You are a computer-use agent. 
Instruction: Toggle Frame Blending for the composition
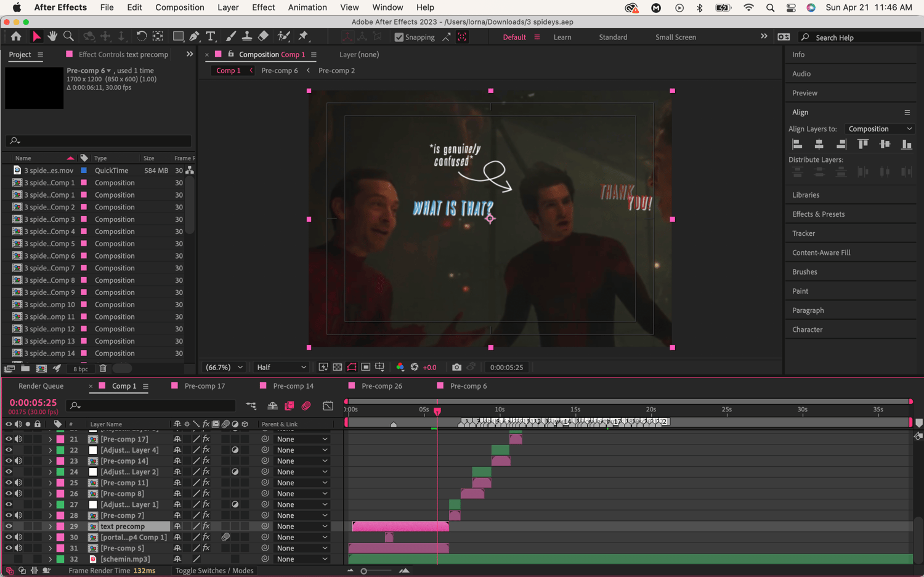click(290, 406)
